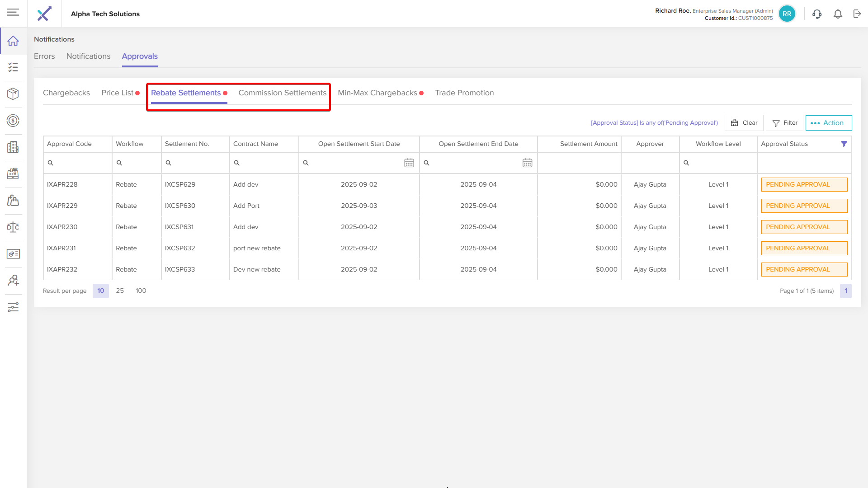Click the Clear filter button
Viewport: 868px width, 488px height.
[744, 123]
